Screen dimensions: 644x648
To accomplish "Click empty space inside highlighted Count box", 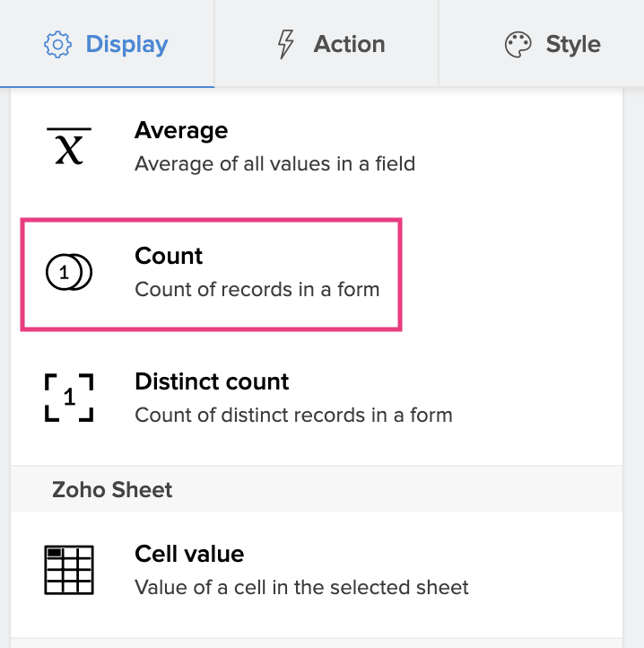I will tap(341, 256).
